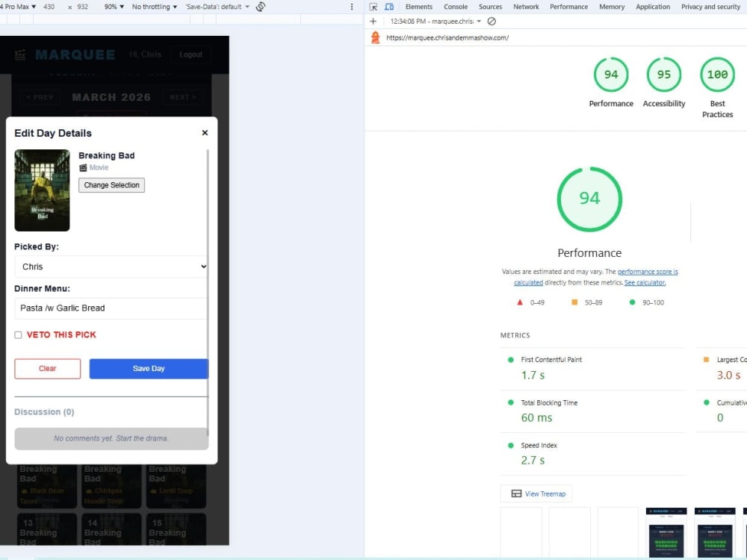
Task: Click the Breaking Bad poster thumbnail
Action: [x=42, y=190]
